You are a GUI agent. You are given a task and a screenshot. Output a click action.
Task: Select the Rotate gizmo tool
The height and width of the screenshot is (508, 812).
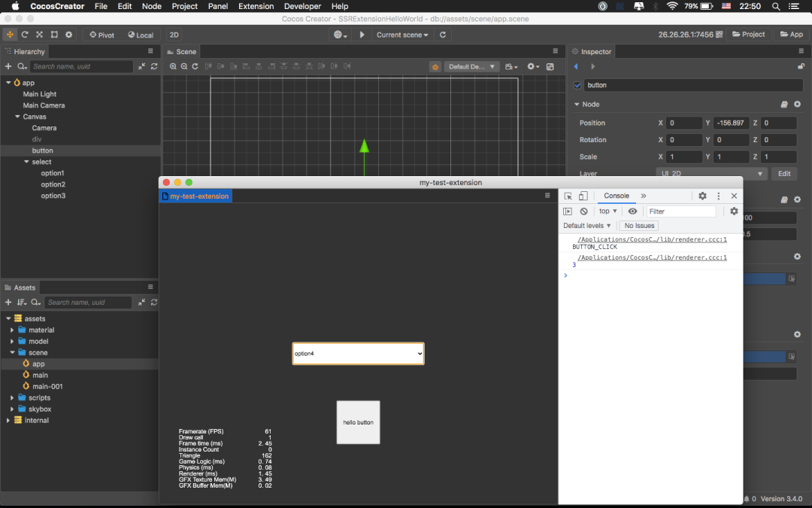[25, 35]
